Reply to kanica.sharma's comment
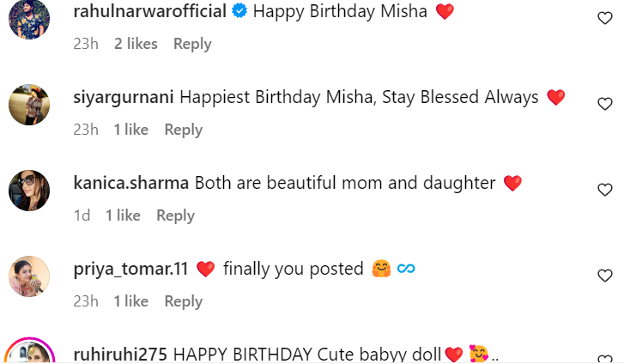This screenshot has height=364, width=624. coord(175,215)
